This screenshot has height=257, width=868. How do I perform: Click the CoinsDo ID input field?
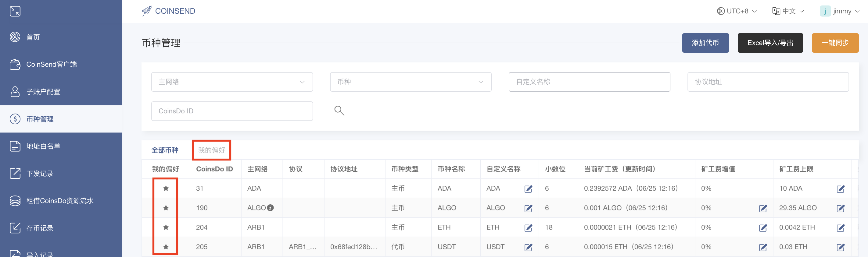(232, 111)
